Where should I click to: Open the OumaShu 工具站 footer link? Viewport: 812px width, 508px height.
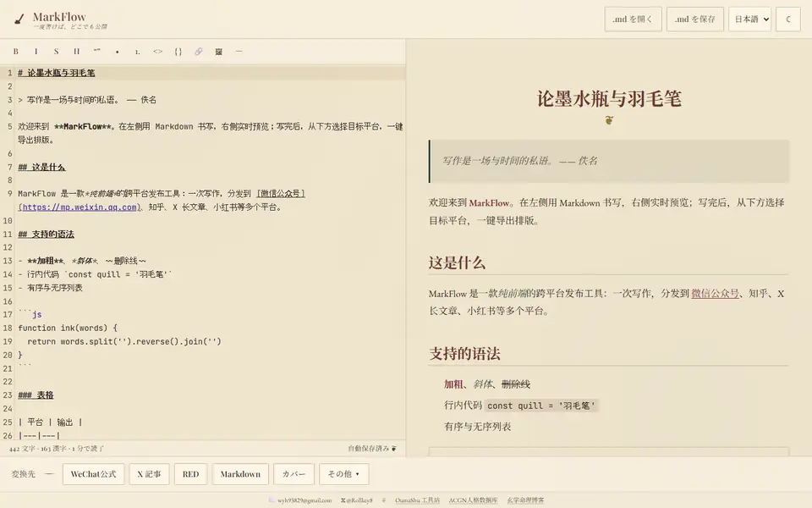click(417, 500)
